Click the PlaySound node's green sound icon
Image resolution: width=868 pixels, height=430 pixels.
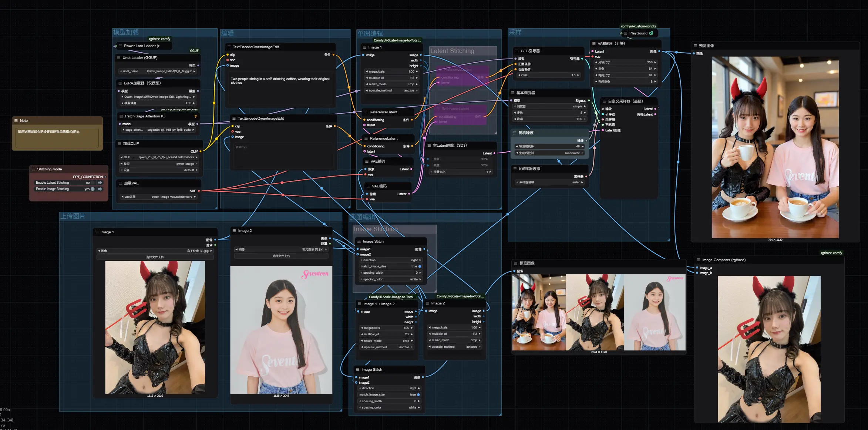click(651, 33)
